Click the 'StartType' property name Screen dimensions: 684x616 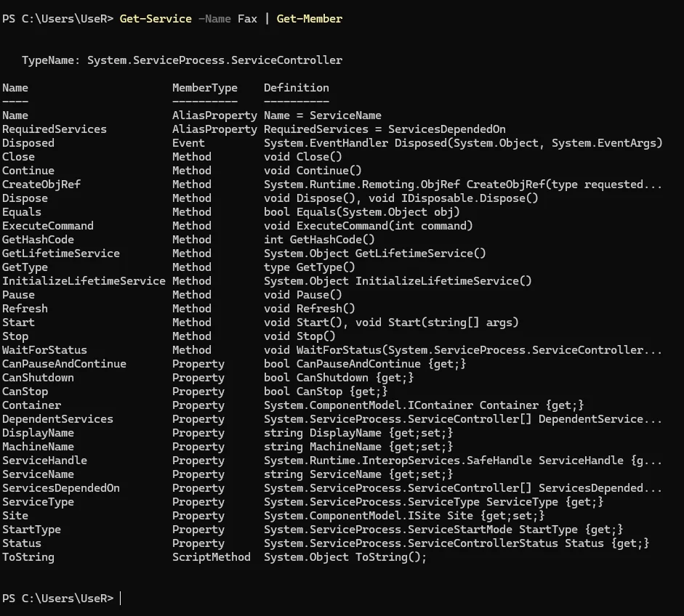point(31,530)
